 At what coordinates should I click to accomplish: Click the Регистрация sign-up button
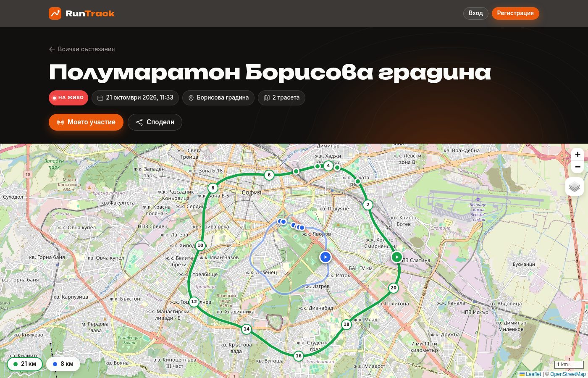click(x=515, y=13)
